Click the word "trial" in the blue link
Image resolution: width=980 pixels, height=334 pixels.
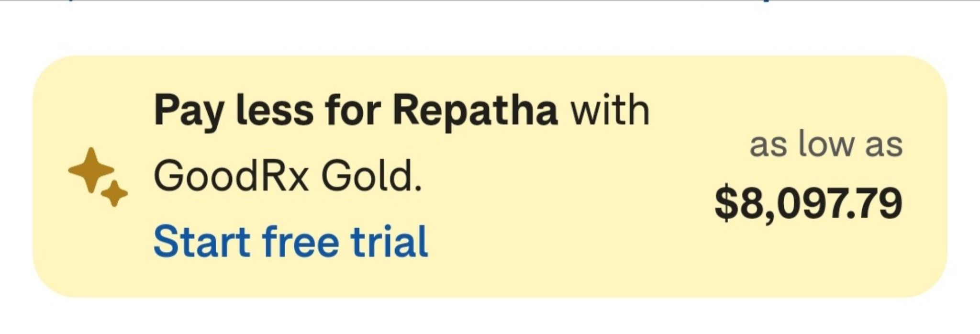(389, 242)
